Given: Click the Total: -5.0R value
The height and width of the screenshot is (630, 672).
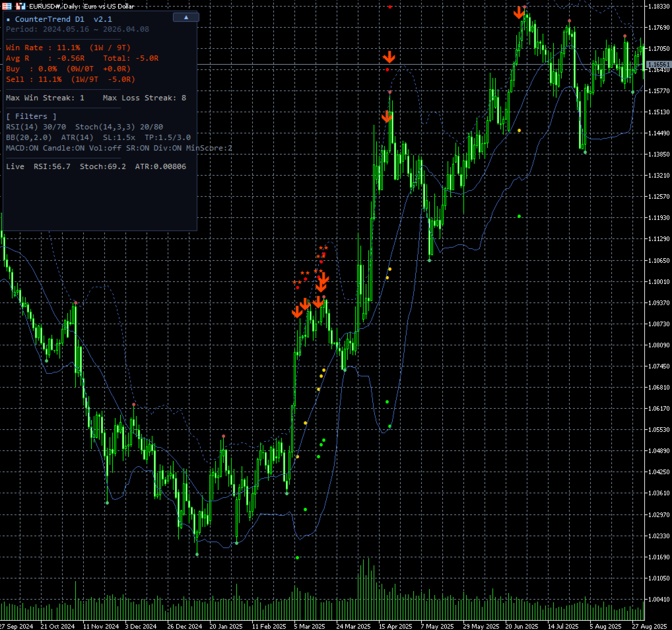Looking at the screenshot, I should pos(131,58).
